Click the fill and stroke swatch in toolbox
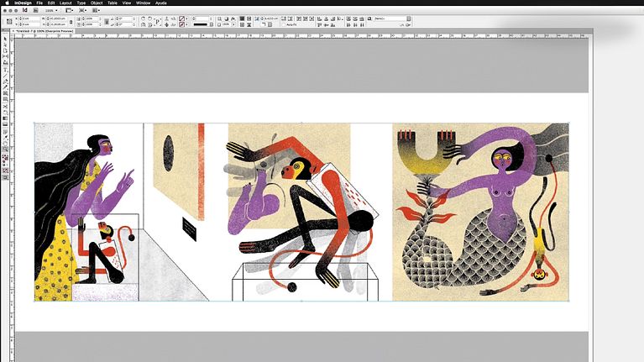This screenshot has height=362, width=644. [x=5, y=157]
